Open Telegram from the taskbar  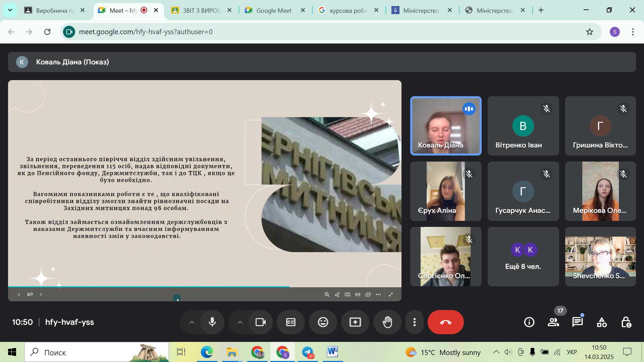click(308, 352)
